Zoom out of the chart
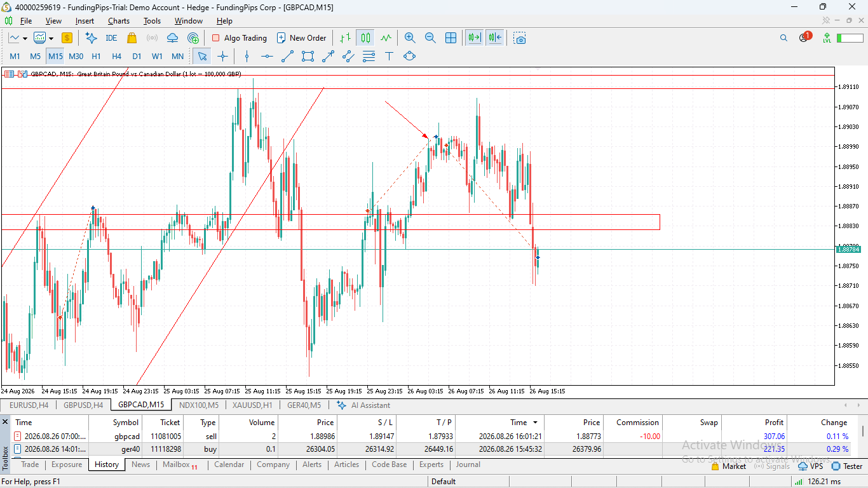Screen dimensions: 868x488 [x=430, y=38]
